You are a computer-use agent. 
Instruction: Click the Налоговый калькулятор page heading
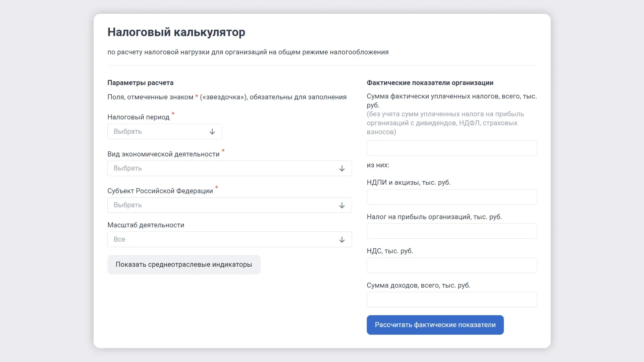click(x=176, y=32)
